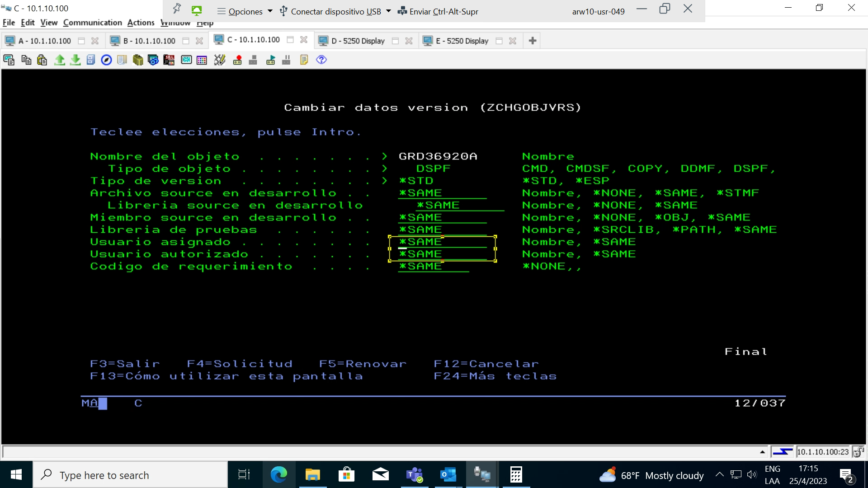
Task: Click the paste clipboard toolbar icon
Action: tap(42, 60)
